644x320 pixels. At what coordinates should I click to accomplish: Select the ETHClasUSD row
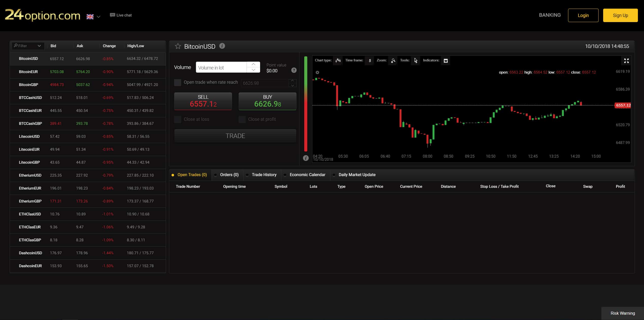[x=88, y=214]
